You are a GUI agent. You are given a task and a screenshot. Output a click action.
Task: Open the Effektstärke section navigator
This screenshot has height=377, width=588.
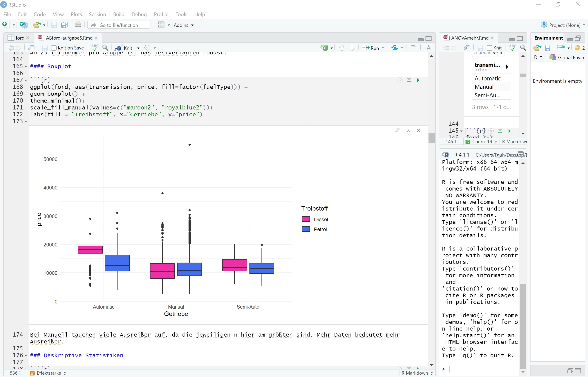pos(48,373)
